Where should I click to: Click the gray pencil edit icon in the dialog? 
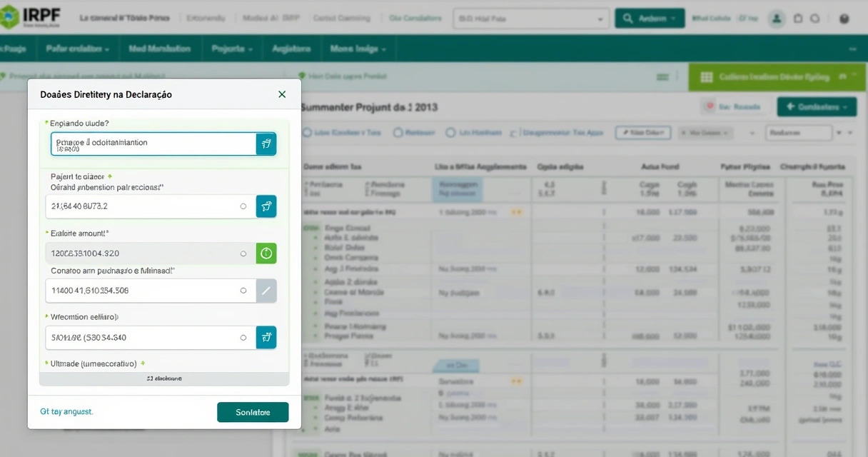click(266, 291)
